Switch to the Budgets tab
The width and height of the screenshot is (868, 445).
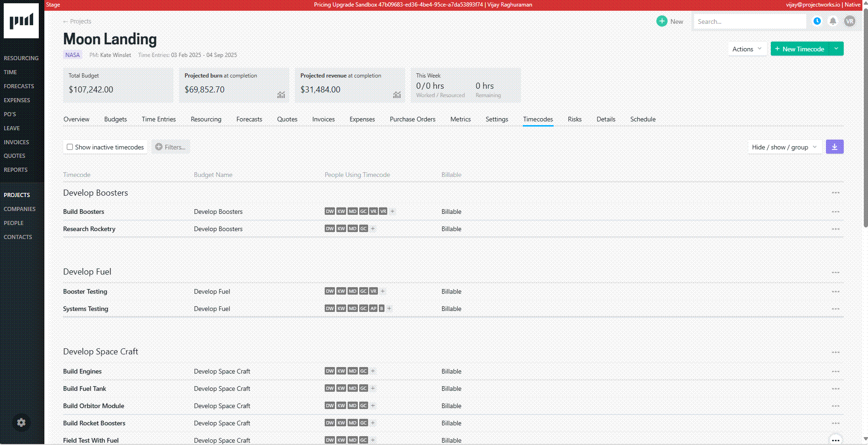[x=115, y=119]
